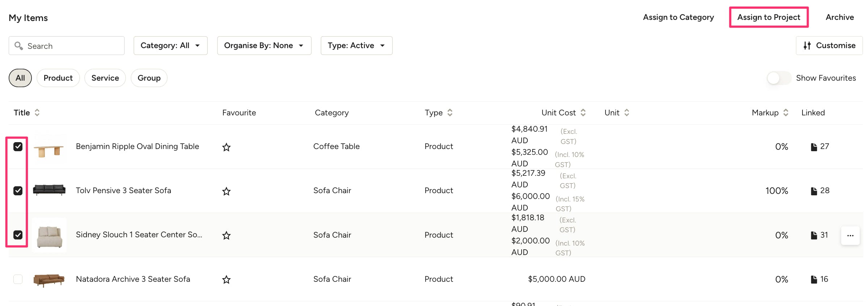This screenshot has height=306, width=868.
Task: Click linked document icon showing 27
Action: 814,147
